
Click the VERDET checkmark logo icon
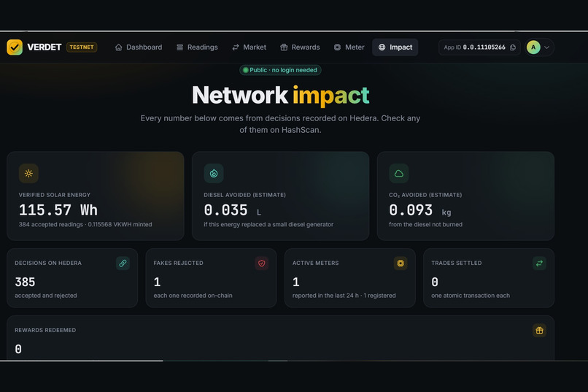(x=15, y=47)
